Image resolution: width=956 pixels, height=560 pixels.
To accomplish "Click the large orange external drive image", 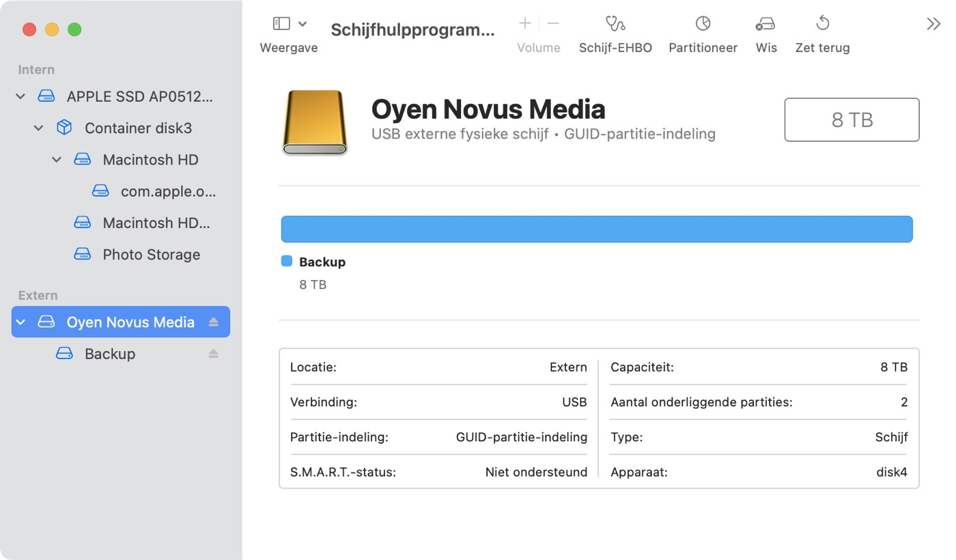I will coord(315,122).
